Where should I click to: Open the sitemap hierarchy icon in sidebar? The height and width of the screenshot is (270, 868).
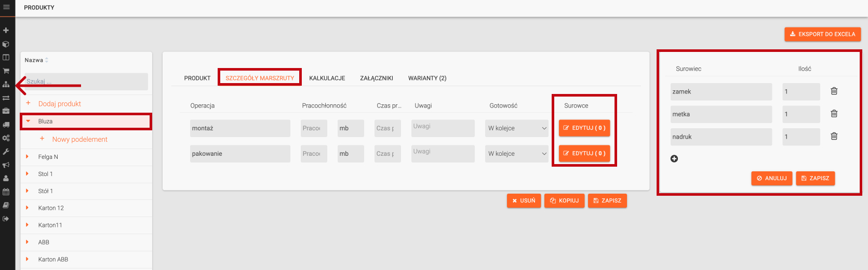pos(6,84)
